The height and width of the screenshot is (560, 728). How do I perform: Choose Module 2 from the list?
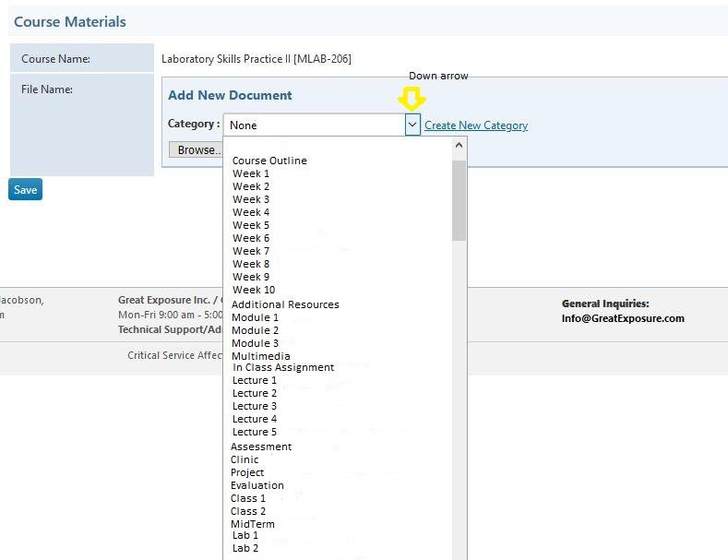click(255, 330)
